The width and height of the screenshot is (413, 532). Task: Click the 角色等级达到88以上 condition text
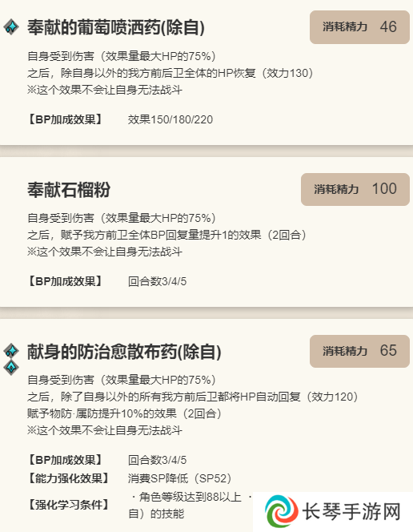[190, 497]
